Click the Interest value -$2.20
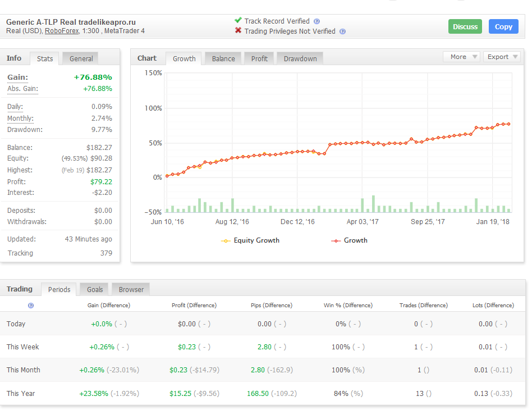This screenshot has width=532, height=410. coord(102,193)
